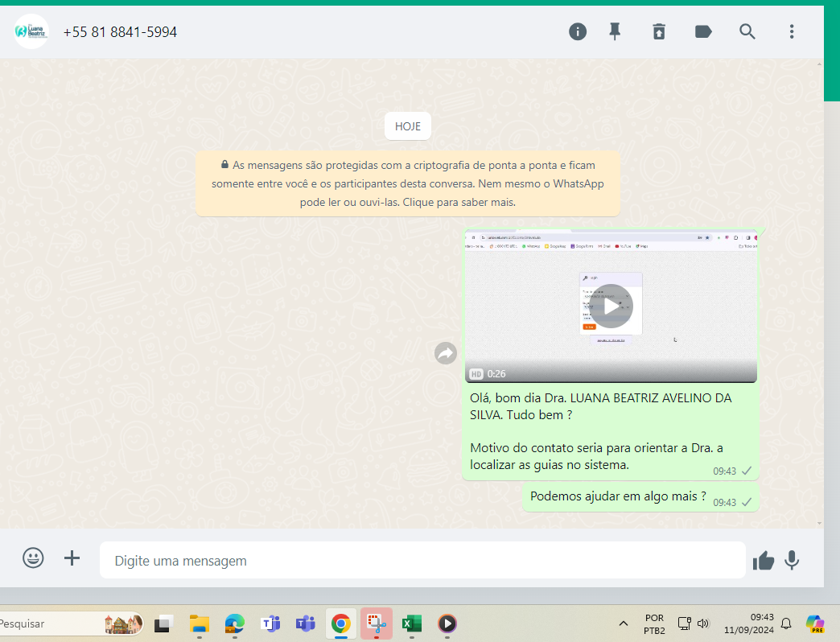Click the Luana Beatriz contact avatar
Image resolution: width=840 pixels, height=642 pixels.
(x=31, y=31)
